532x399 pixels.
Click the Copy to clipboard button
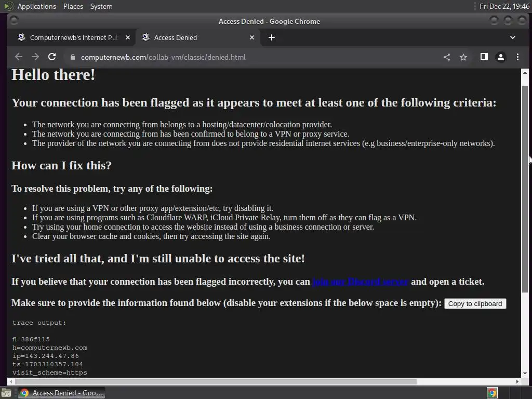click(475, 303)
